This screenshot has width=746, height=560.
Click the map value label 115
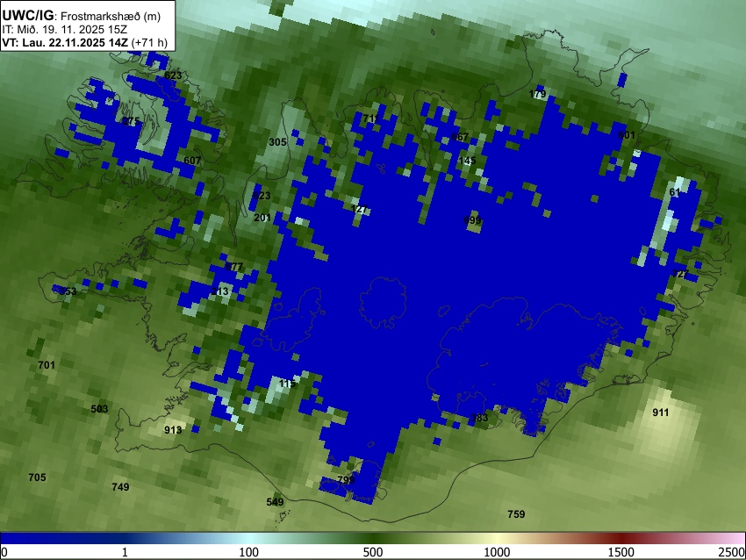click(x=287, y=384)
